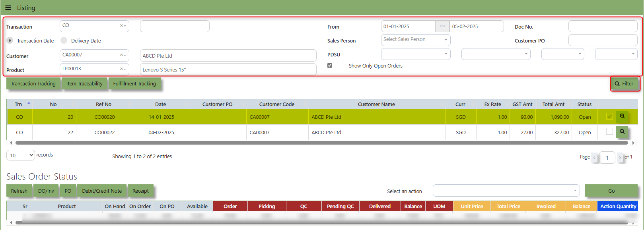The height and width of the screenshot is (230, 644).
Task: Focus the Doc No. input field
Action: coord(603,26)
